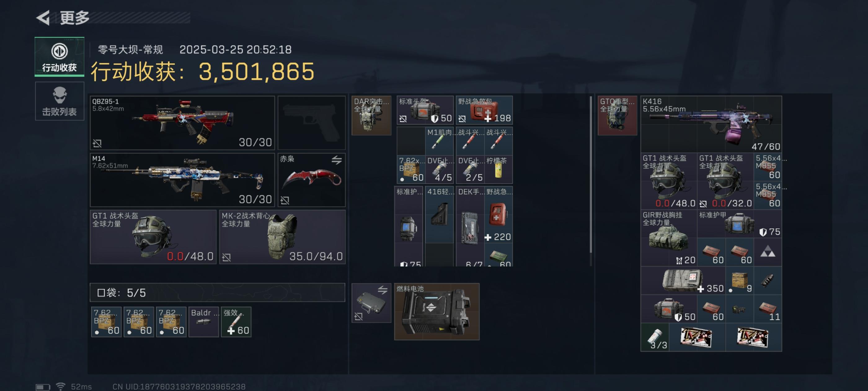Select the Baldr item in pockets

point(204,322)
